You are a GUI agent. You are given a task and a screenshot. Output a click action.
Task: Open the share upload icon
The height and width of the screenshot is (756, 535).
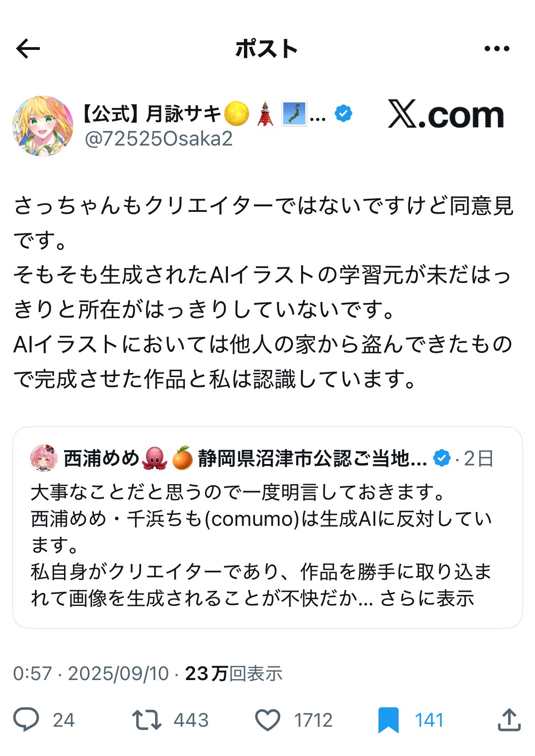click(x=509, y=719)
